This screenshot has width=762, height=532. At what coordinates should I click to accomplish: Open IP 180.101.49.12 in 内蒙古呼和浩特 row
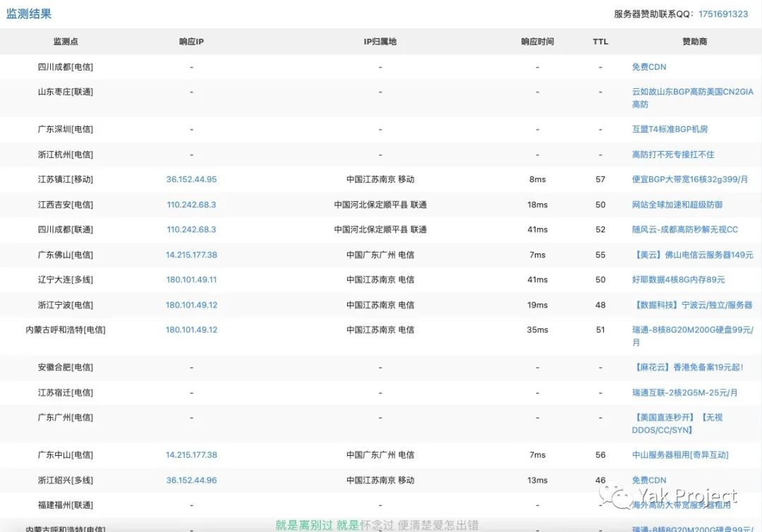pyautogui.click(x=191, y=330)
